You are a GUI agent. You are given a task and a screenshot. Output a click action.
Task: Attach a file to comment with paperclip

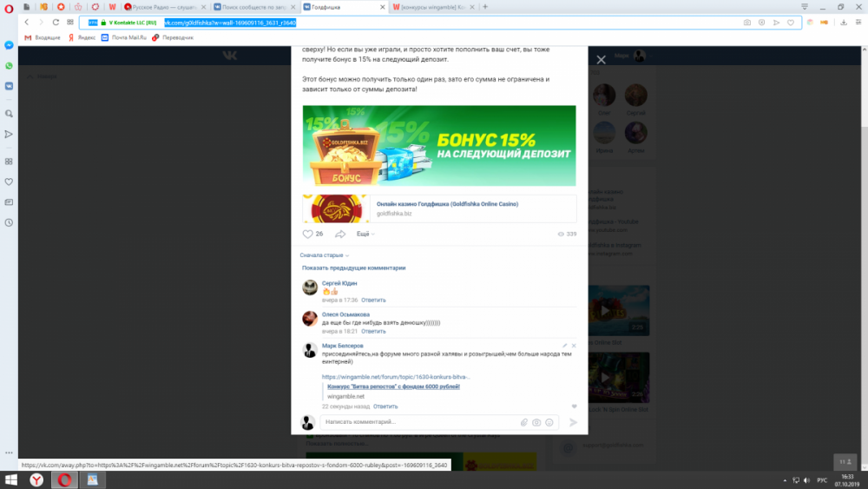[524, 422]
